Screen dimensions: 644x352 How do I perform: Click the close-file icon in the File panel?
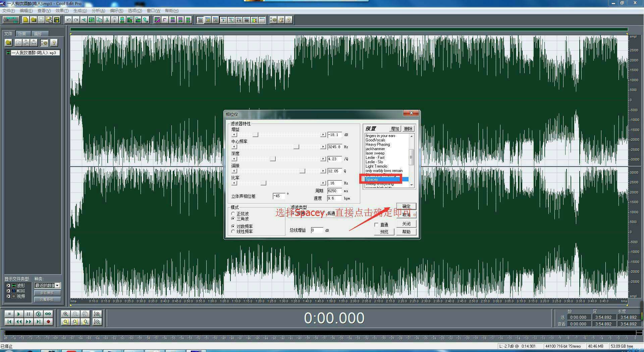coord(18,43)
